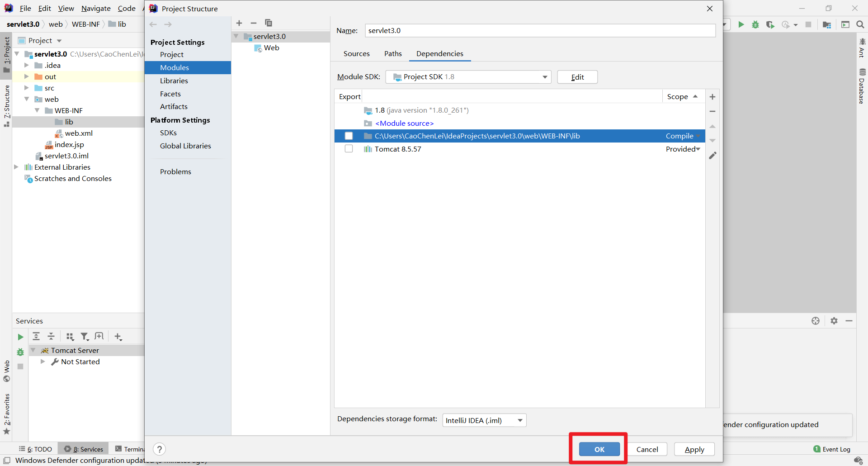Click the Edit SDK button
The width and height of the screenshot is (868, 466).
pos(577,77)
